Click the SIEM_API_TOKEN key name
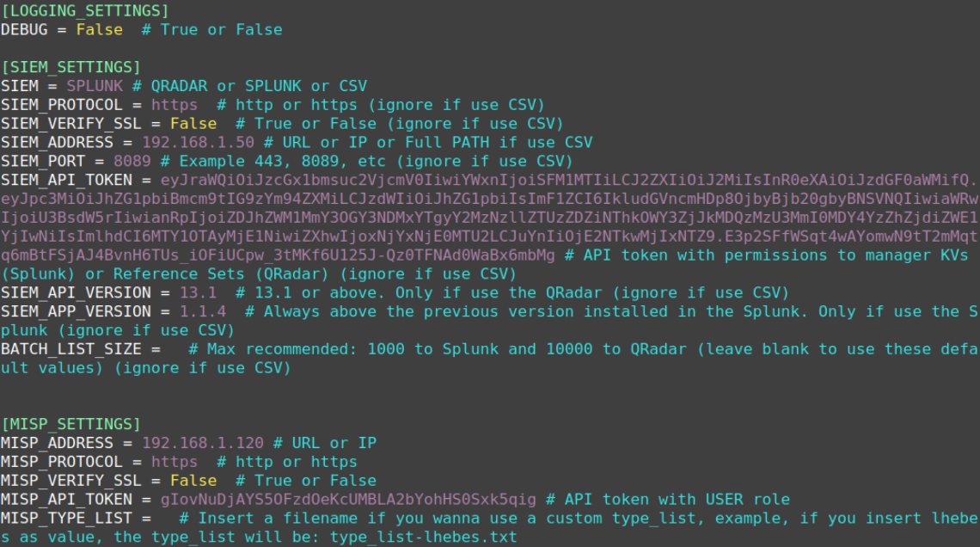 click(66, 181)
